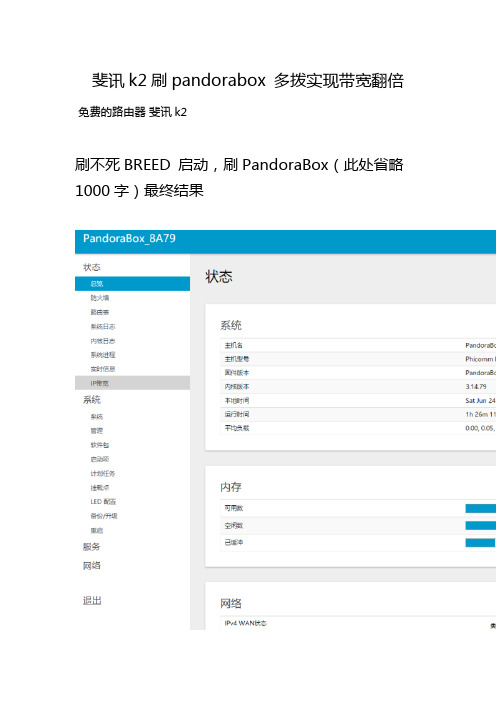The width and height of the screenshot is (496, 702).
Task: Select the highlighted IP带宽 sidebar item
Action: pyautogui.click(x=132, y=383)
